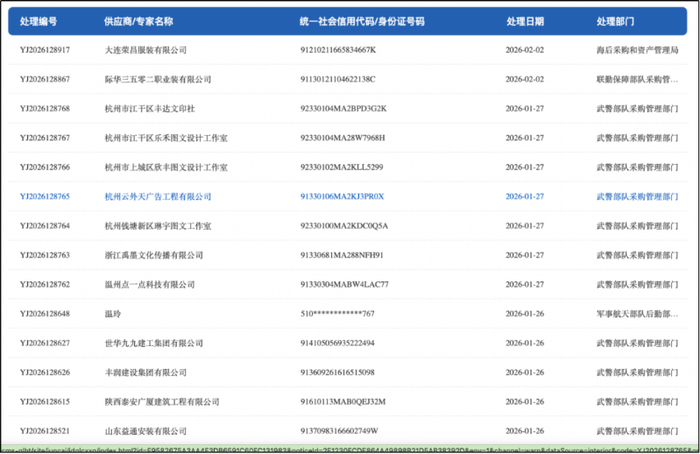
Task: Open record YJ2026128767
Action: point(45,138)
